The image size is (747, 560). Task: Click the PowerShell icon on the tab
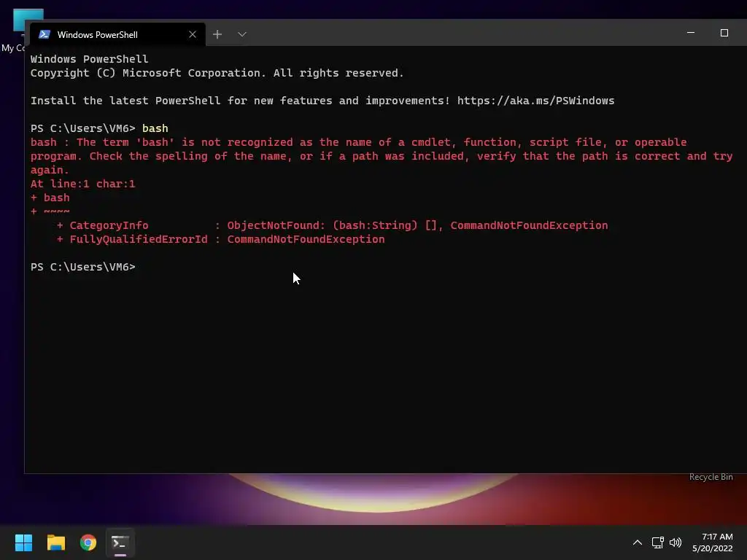[44, 34]
